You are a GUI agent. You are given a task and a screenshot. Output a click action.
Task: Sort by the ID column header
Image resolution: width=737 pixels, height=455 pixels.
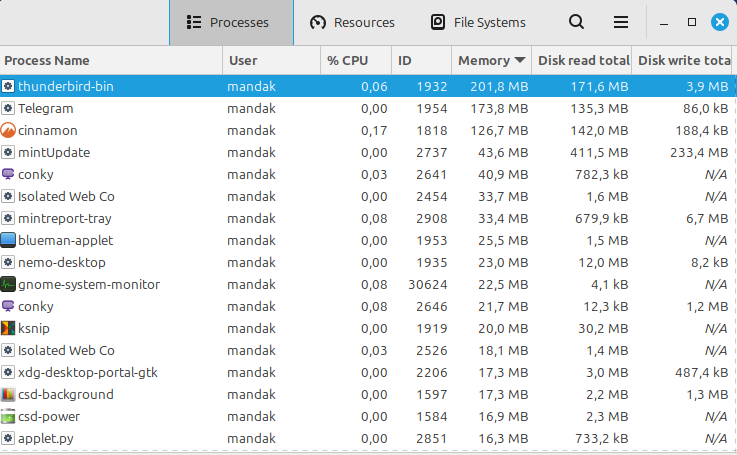[x=422, y=60]
